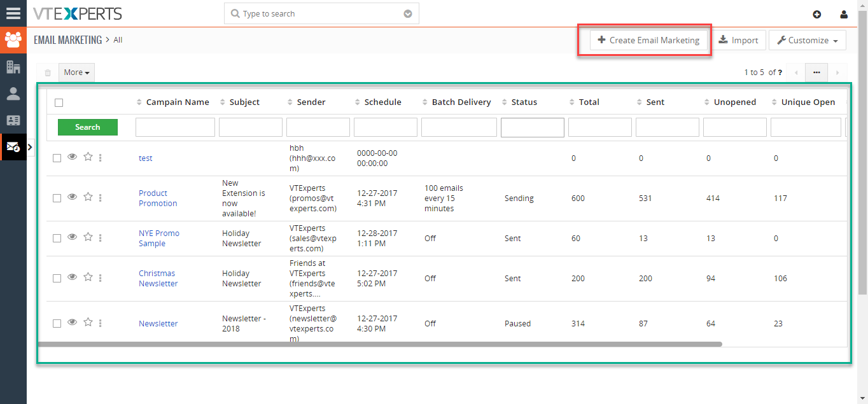Check the Product Promotion checkbox

57,199
